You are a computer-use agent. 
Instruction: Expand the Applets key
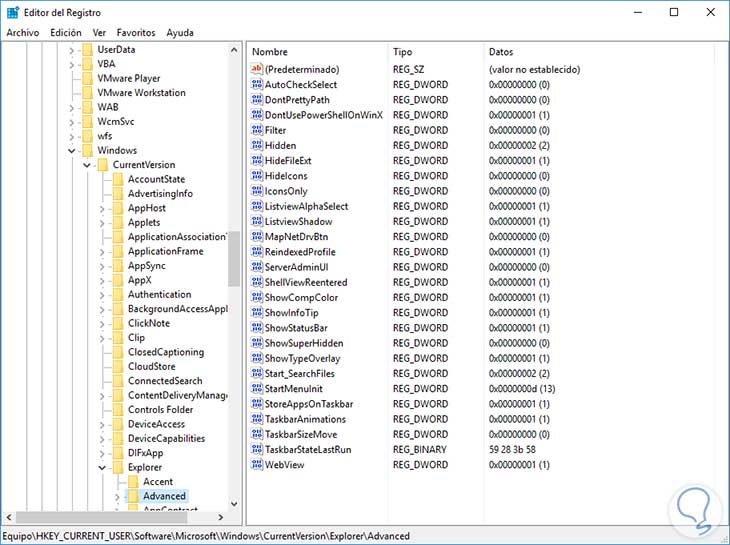[x=102, y=223]
